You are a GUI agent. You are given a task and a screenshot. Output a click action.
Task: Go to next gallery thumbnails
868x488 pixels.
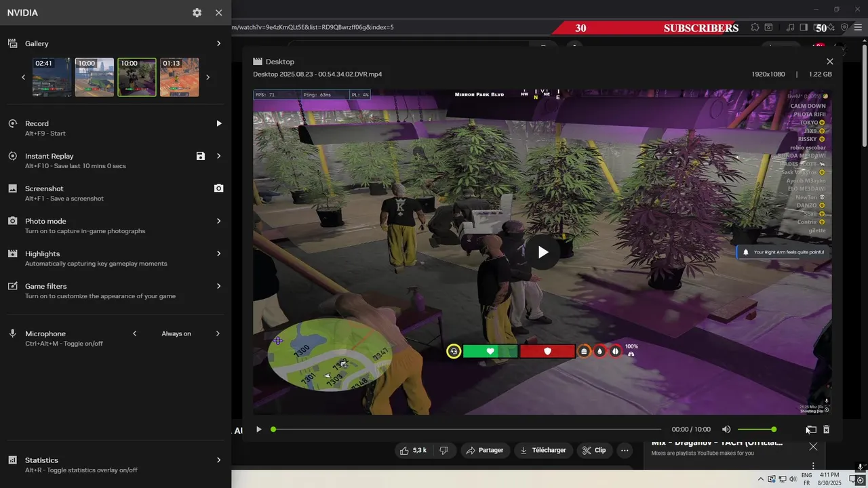pyautogui.click(x=208, y=77)
